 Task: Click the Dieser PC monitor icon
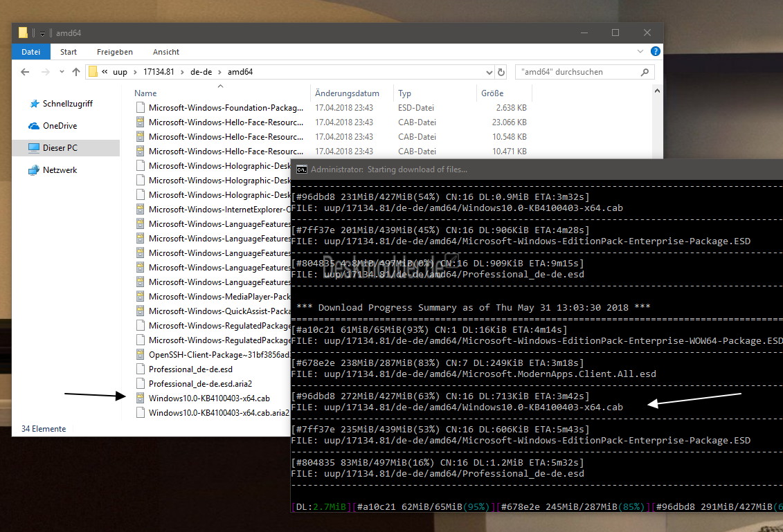pyautogui.click(x=34, y=148)
